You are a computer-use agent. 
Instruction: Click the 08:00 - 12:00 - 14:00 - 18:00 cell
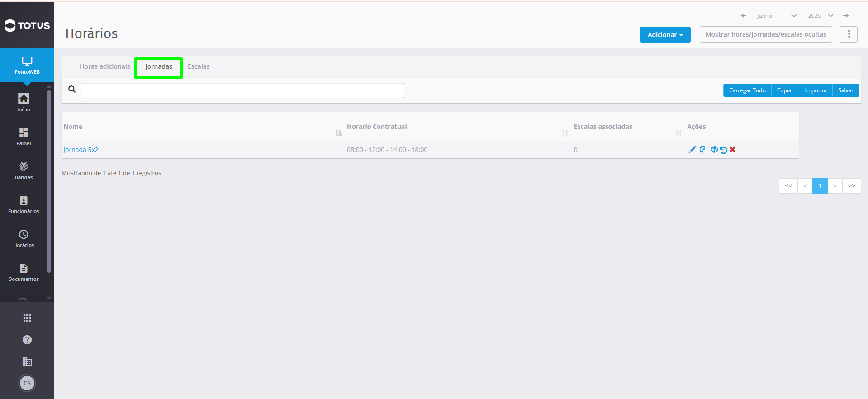click(x=387, y=150)
